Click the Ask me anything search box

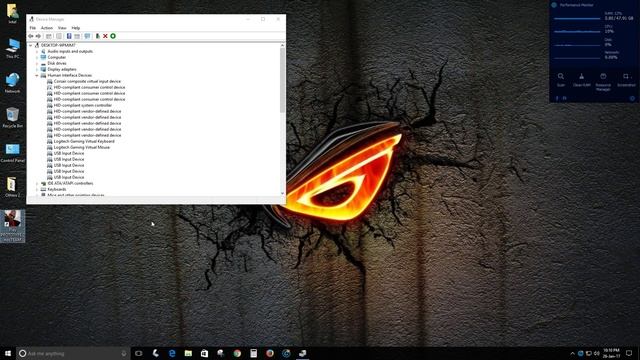point(73,353)
